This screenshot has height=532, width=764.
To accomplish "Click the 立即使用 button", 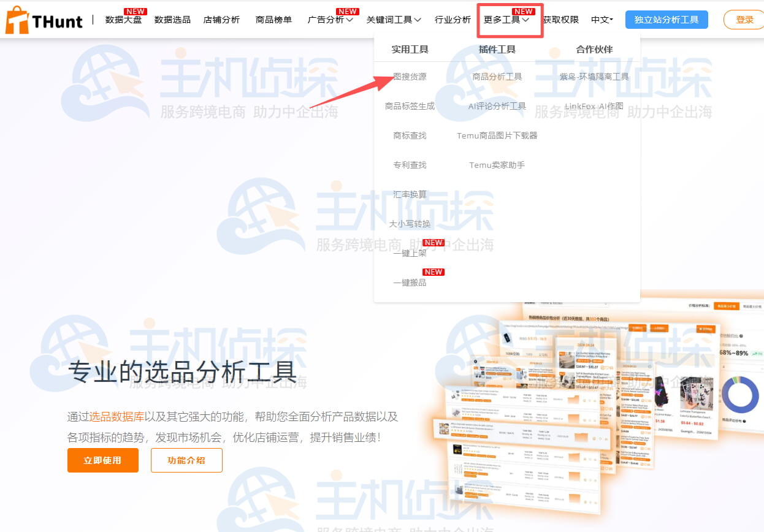I will coord(102,459).
